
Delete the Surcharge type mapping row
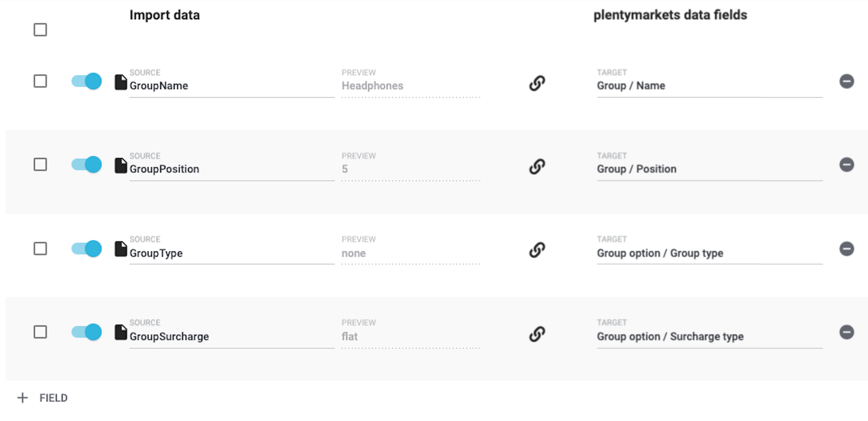point(846,332)
